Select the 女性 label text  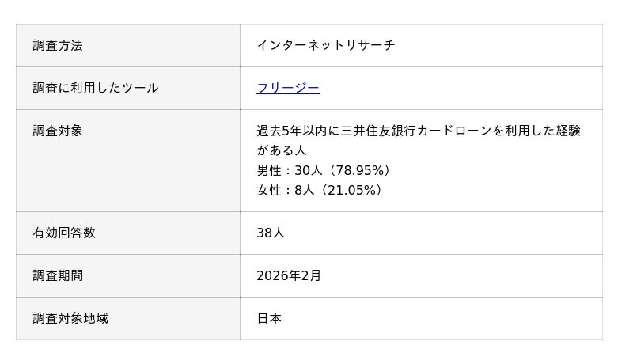[x=269, y=190]
